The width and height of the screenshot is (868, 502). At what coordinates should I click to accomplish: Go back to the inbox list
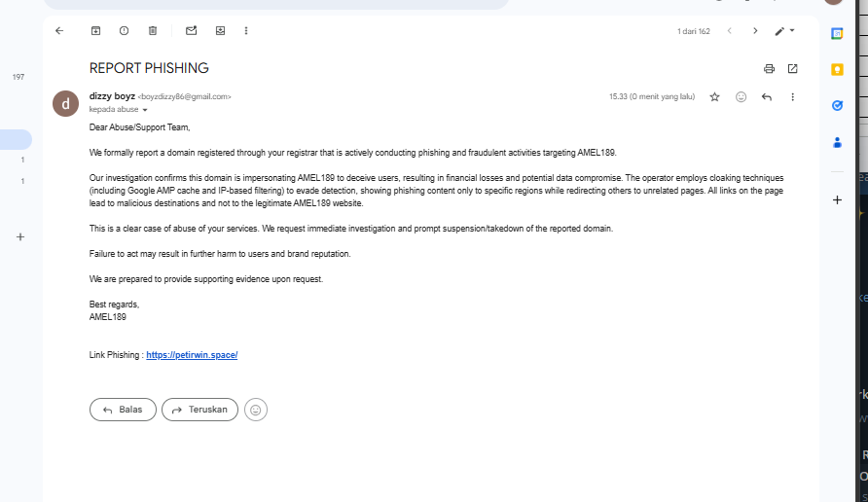tap(59, 31)
